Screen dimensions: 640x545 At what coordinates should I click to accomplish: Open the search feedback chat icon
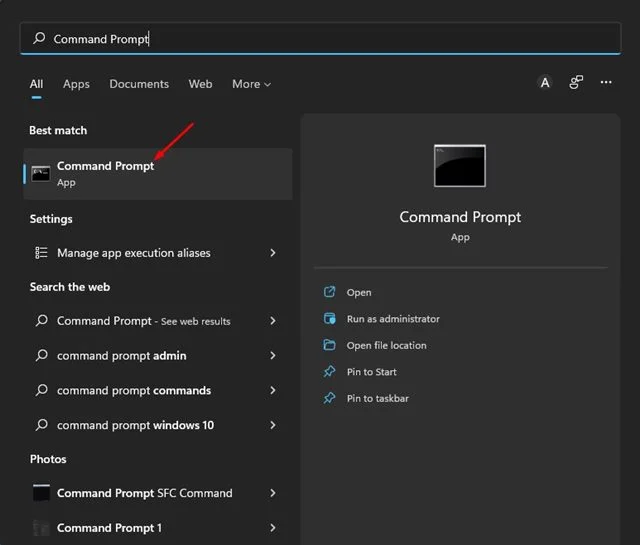point(576,82)
